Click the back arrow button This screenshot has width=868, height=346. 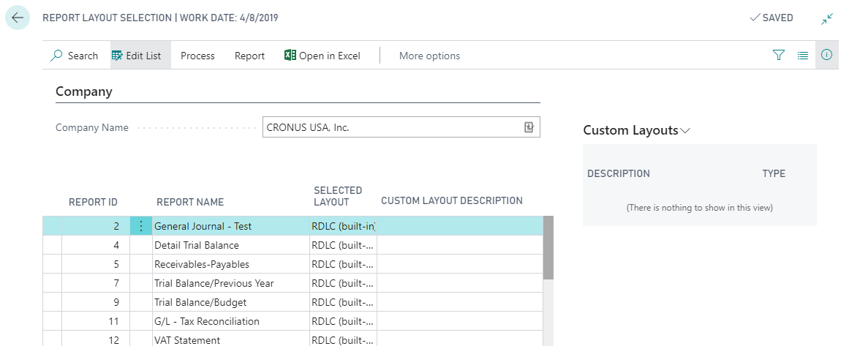(18, 18)
